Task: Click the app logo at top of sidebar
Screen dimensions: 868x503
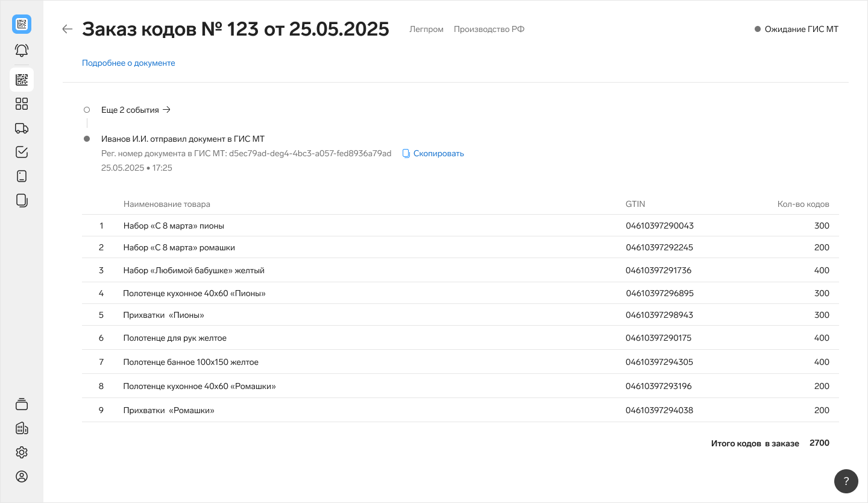Action: (22, 24)
